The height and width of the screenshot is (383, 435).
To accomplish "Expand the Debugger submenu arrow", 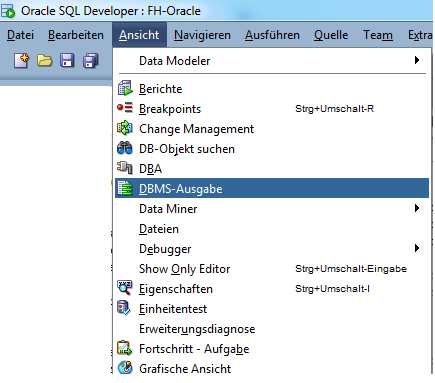I will [x=417, y=248].
